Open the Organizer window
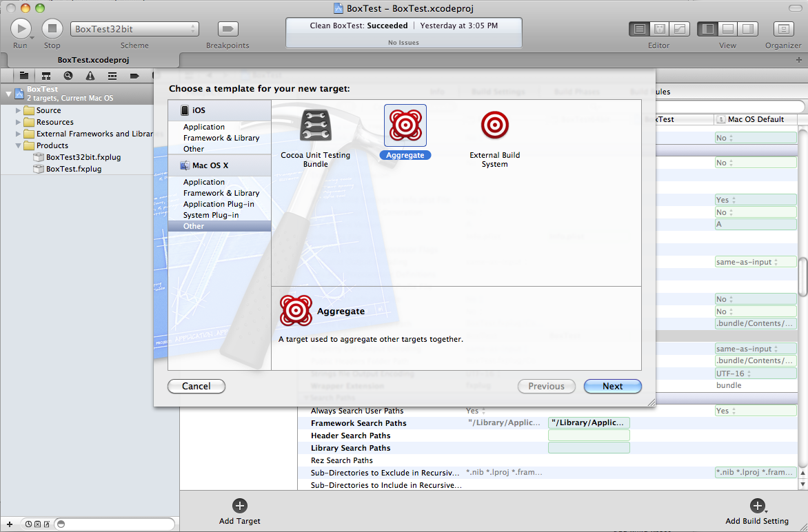The image size is (808, 532). coord(783,29)
